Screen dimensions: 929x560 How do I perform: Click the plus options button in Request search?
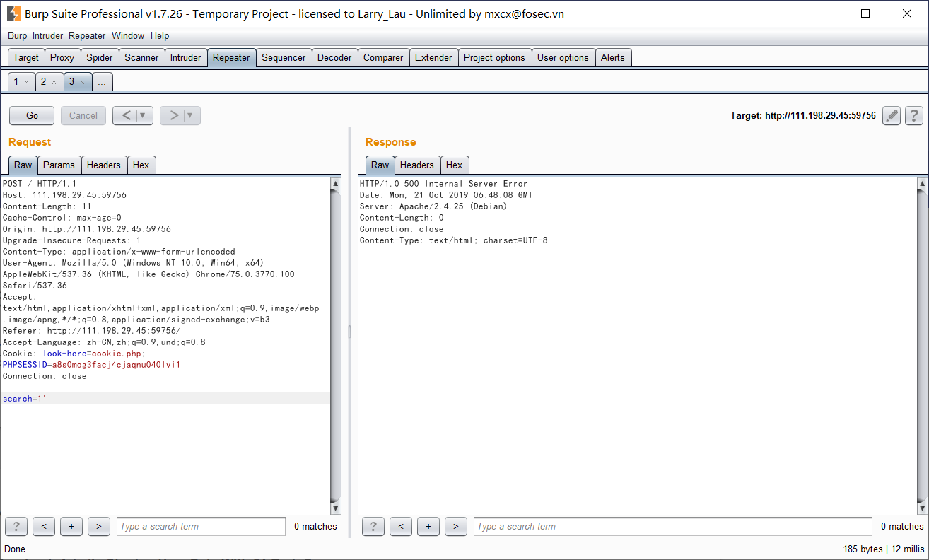coord(71,526)
